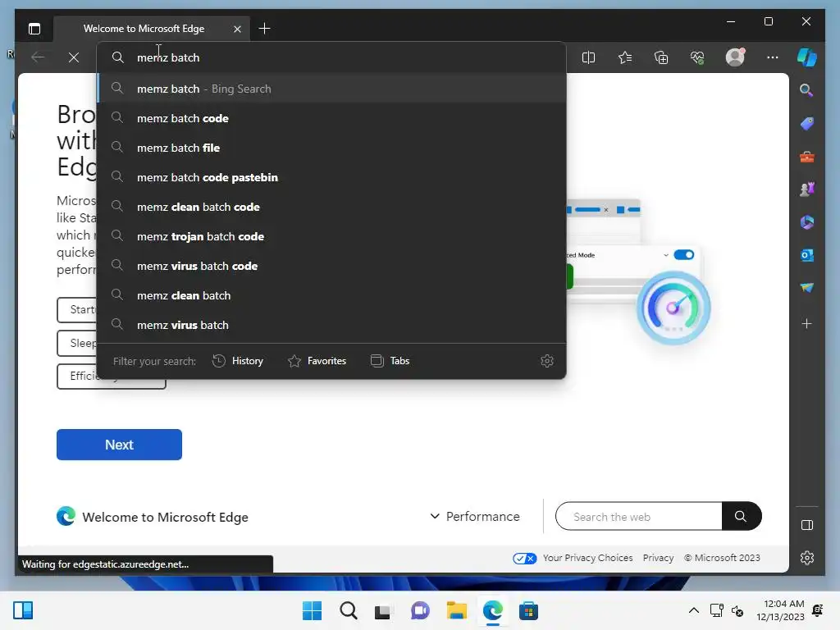Open search suggestion settings gear

pyautogui.click(x=547, y=361)
